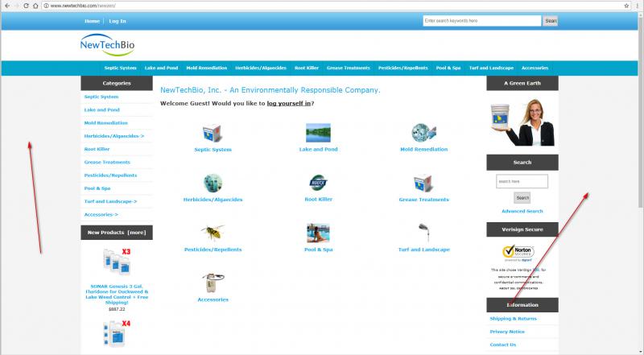Select Grease Treatments in Categories sidebar

[107, 163]
